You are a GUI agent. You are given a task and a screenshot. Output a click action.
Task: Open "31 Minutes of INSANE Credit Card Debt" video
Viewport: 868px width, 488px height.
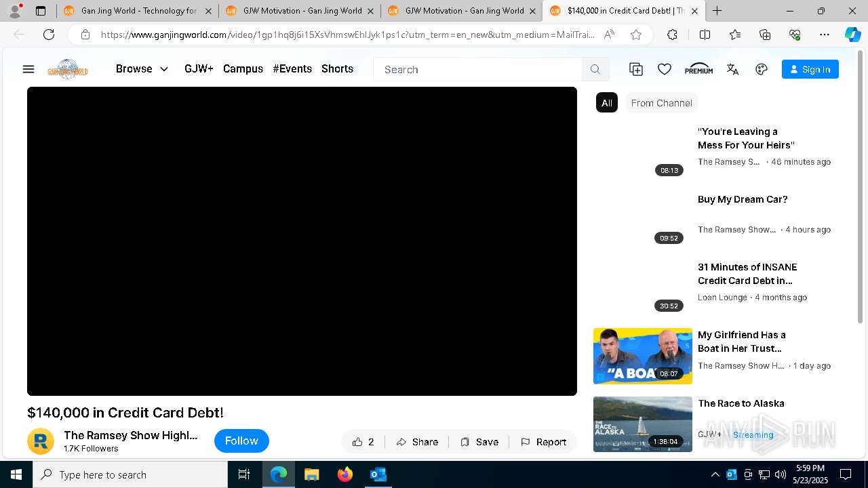[747, 274]
